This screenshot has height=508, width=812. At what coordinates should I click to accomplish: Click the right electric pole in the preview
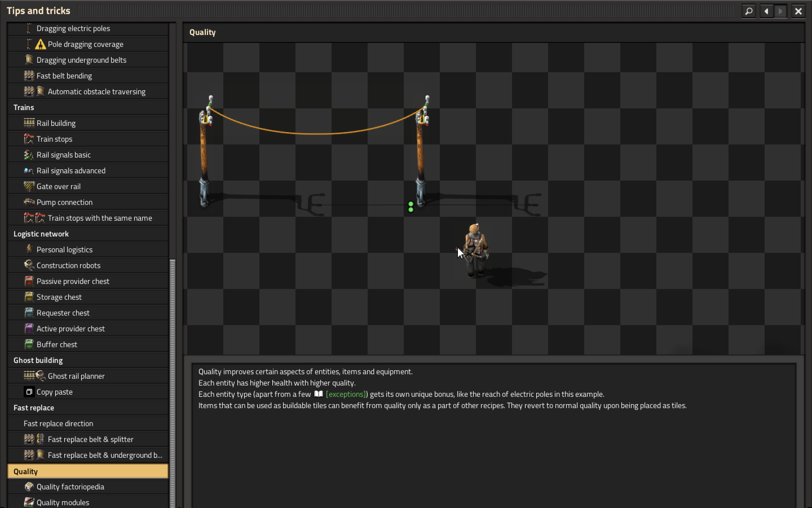tap(422, 151)
